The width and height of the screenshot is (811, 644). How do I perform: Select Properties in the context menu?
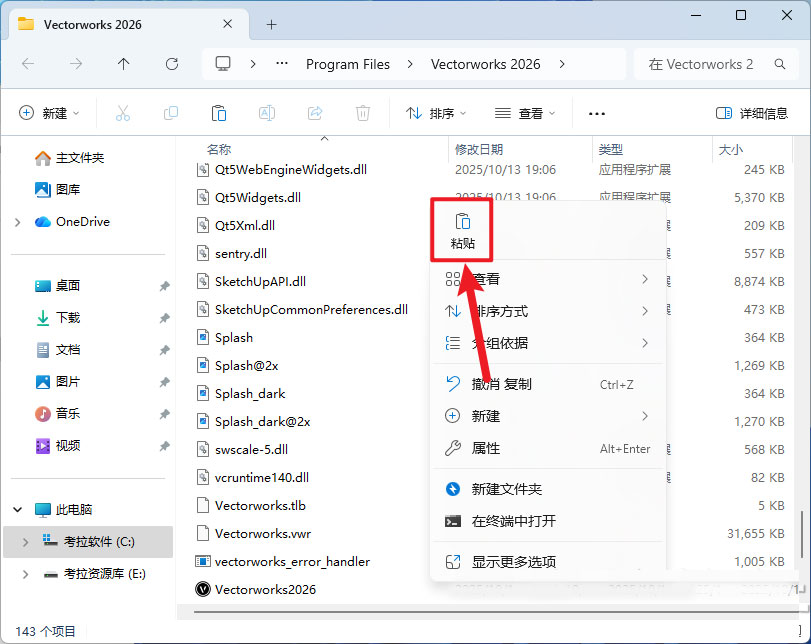click(x=548, y=448)
